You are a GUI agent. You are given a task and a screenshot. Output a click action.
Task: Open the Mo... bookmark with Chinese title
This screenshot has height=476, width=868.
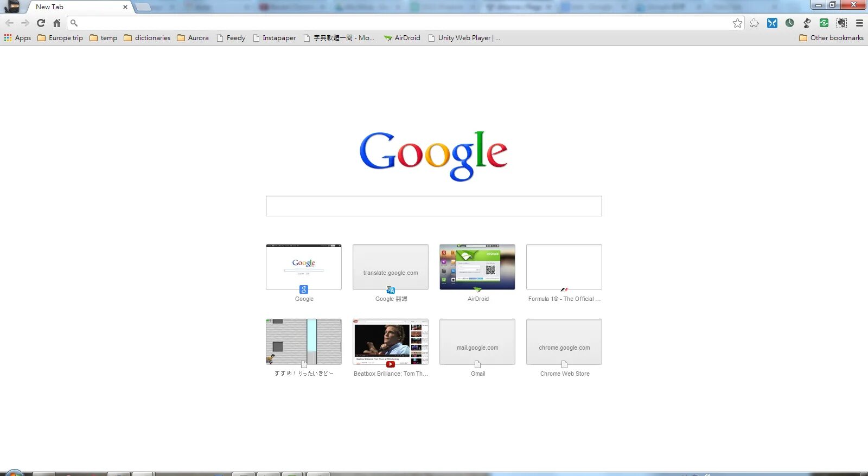click(x=339, y=38)
